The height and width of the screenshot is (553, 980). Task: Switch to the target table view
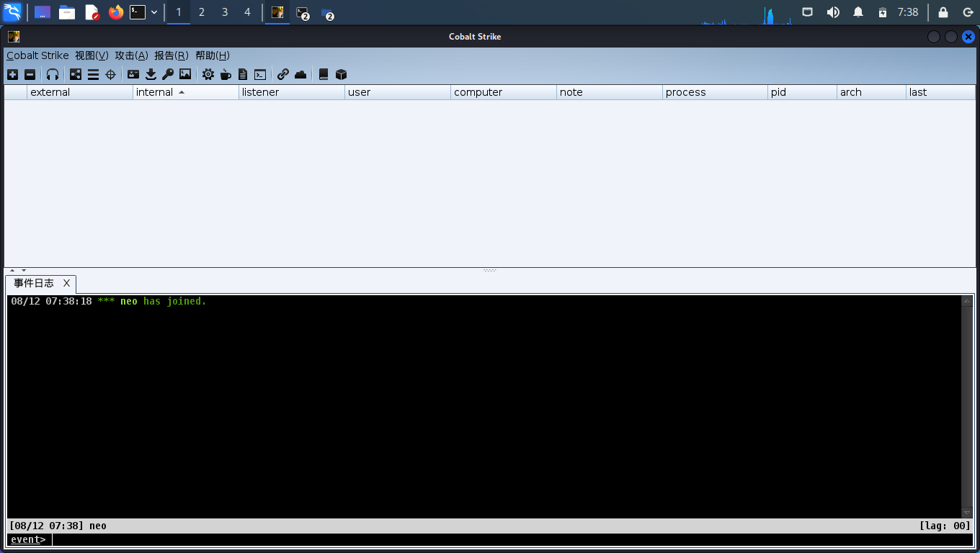[x=110, y=74]
